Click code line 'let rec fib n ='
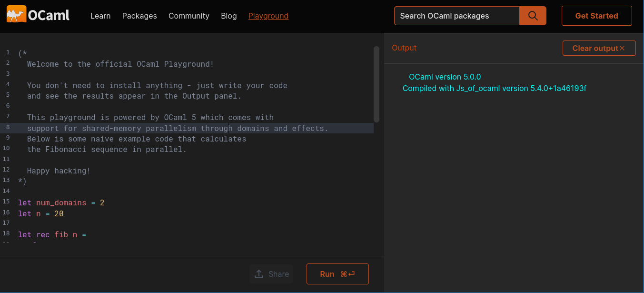Viewport: 644px width, 293px height. [52, 235]
